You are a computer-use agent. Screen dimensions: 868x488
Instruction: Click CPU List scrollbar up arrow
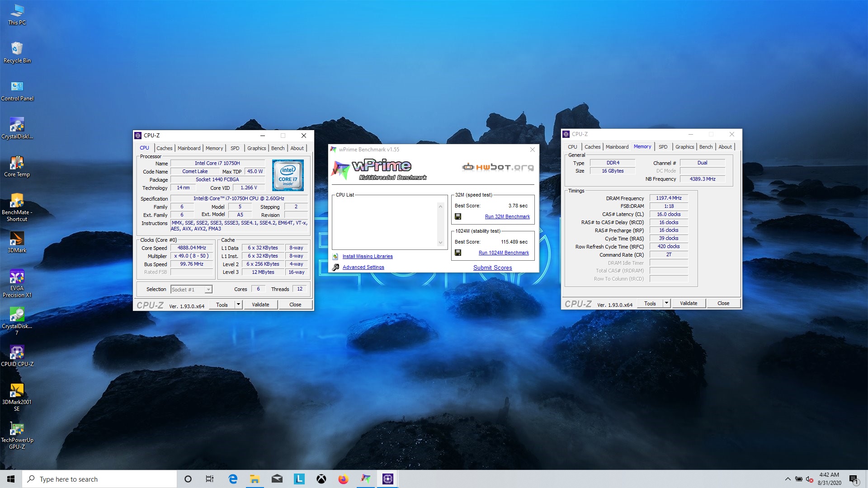[x=440, y=206]
